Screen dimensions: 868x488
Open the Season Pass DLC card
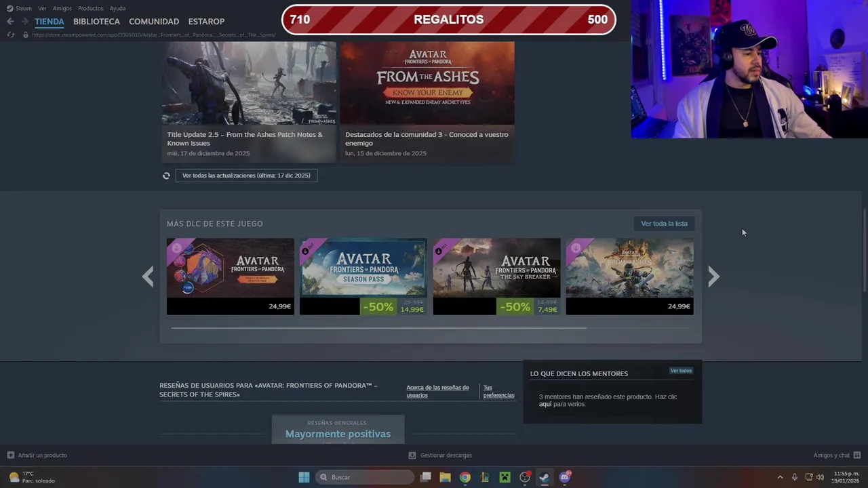coord(363,276)
